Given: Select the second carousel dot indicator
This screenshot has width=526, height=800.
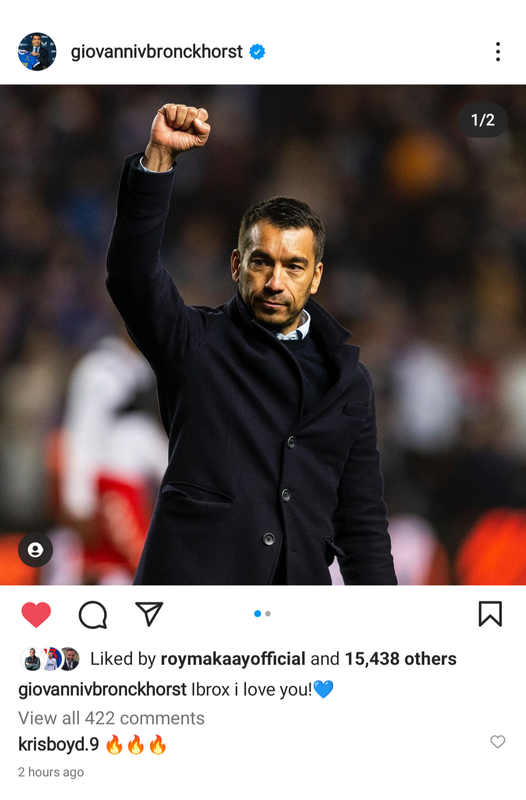Looking at the screenshot, I should coord(268,614).
